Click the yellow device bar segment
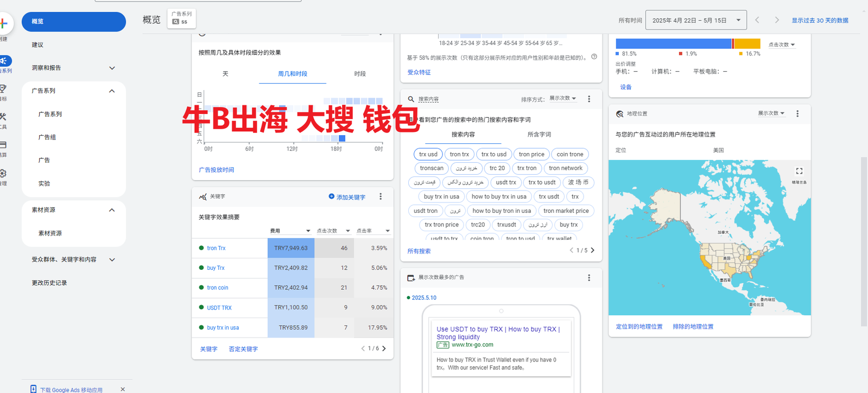 [x=747, y=44]
